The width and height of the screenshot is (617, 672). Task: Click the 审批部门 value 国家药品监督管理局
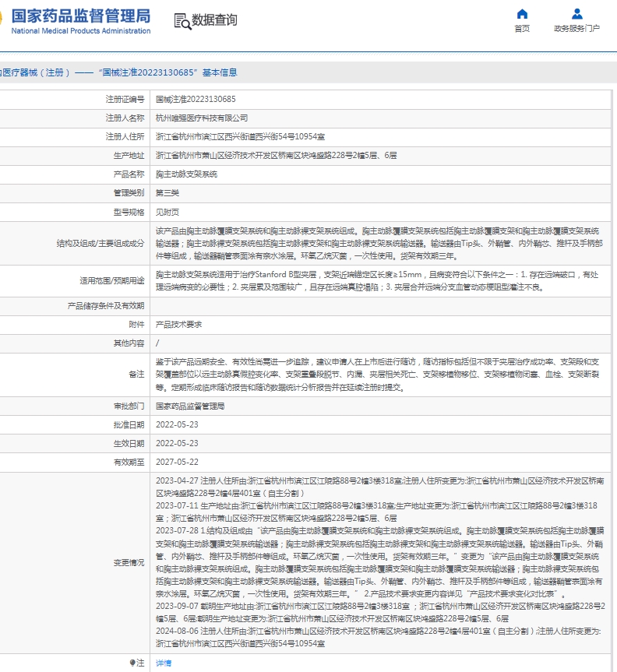pyautogui.click(x=190, y=406)
